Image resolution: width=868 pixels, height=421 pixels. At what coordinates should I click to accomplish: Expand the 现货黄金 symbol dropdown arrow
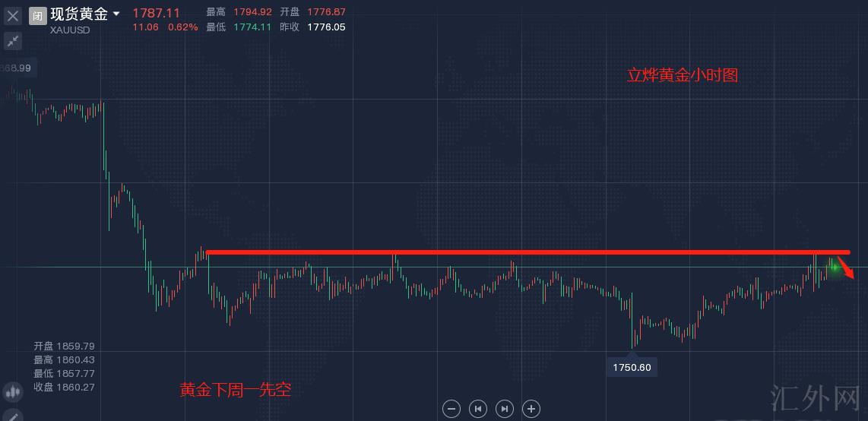tap(116, 14)
